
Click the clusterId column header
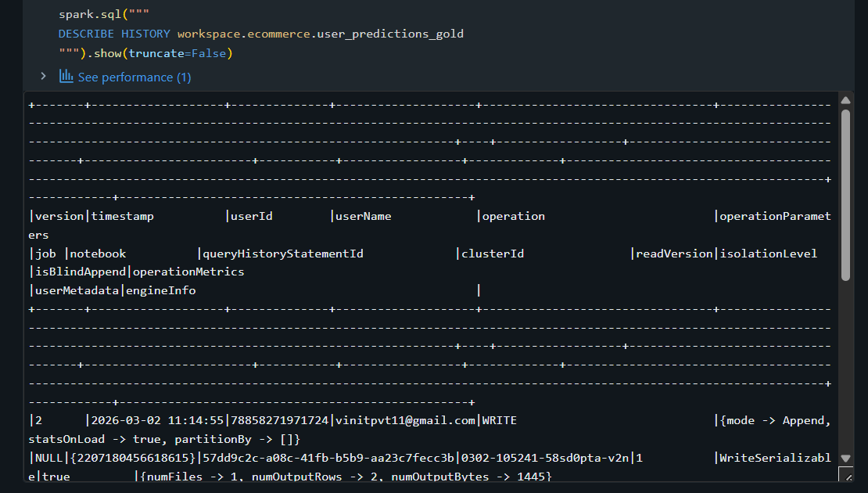point(493,254)
